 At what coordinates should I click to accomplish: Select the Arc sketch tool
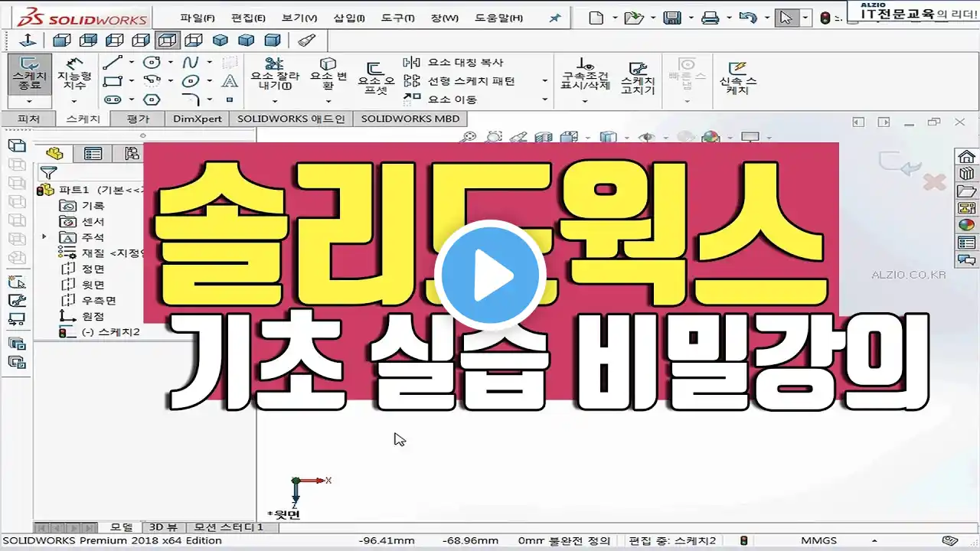pyautogui.click(x=152, y=80)
